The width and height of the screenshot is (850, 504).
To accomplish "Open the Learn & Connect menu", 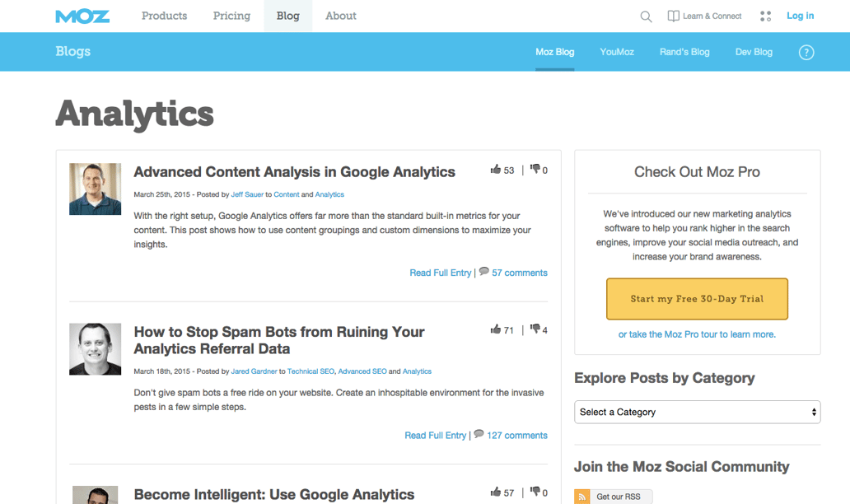I will pos(704,16).
